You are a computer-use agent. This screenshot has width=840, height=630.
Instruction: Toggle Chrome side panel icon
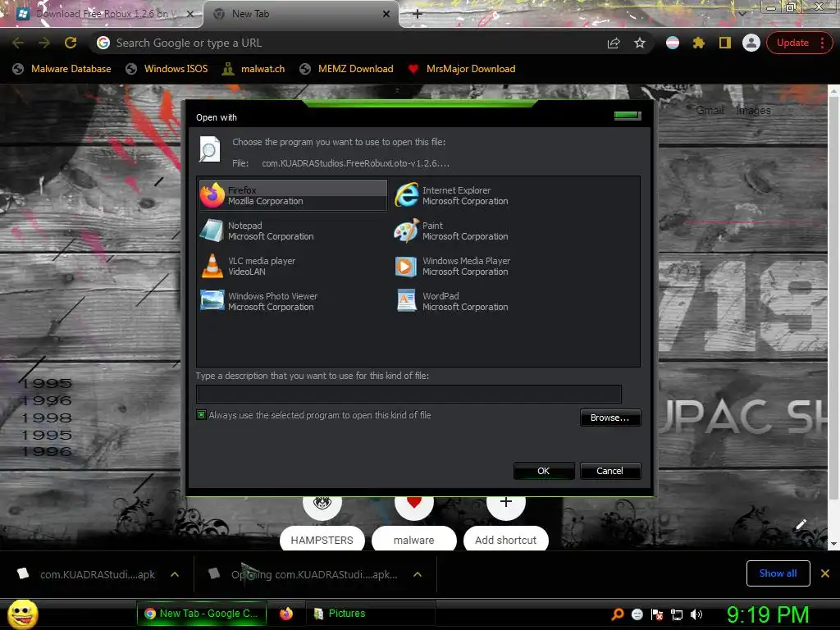[x=725, y=43]
